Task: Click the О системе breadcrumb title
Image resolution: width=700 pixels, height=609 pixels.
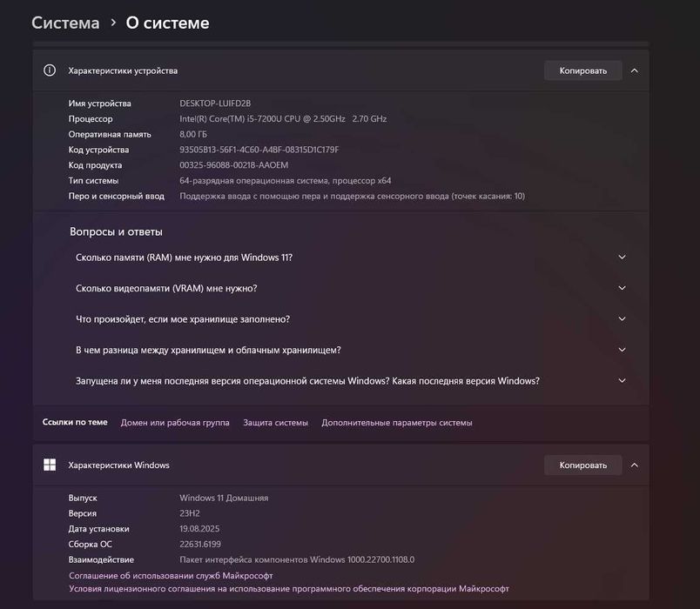Action: (x=167, y=23)
